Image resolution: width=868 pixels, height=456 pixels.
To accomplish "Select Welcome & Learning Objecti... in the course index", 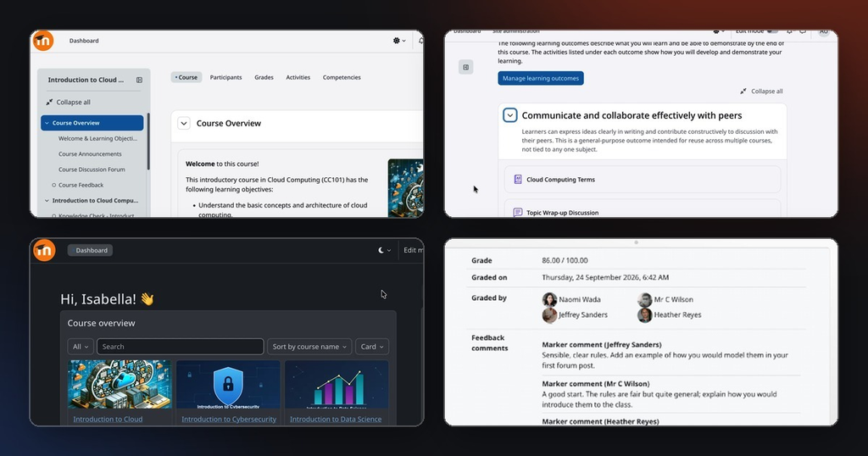I will click(97, 139).
